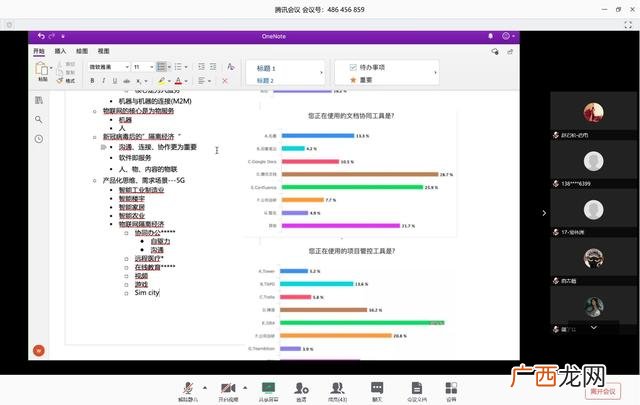Toggle bold formatting
Image resolution: width=640 pixels, height=405 pixels.
tap(92, 81)
